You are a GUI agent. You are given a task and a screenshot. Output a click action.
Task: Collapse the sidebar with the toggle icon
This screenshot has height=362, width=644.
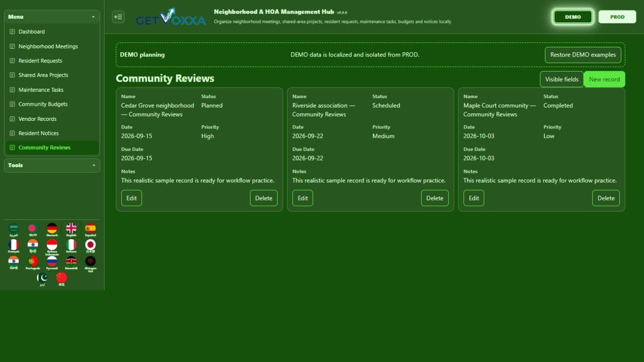click(118, 17)
